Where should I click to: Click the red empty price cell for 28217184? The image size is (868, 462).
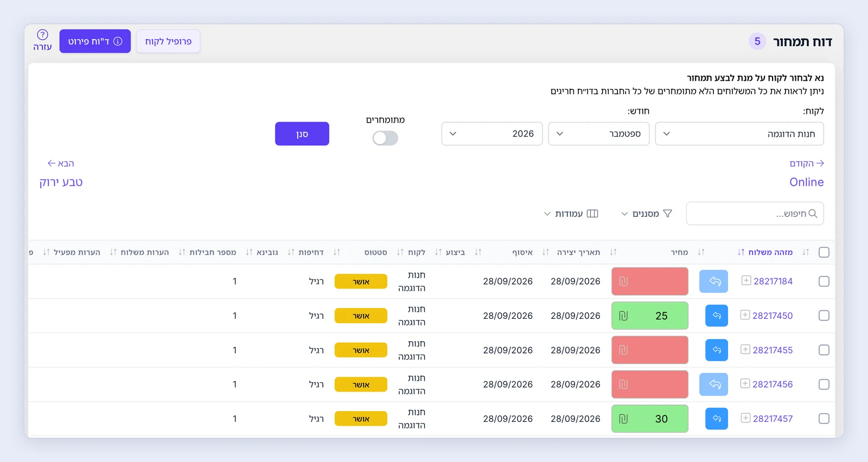(650, 281)
